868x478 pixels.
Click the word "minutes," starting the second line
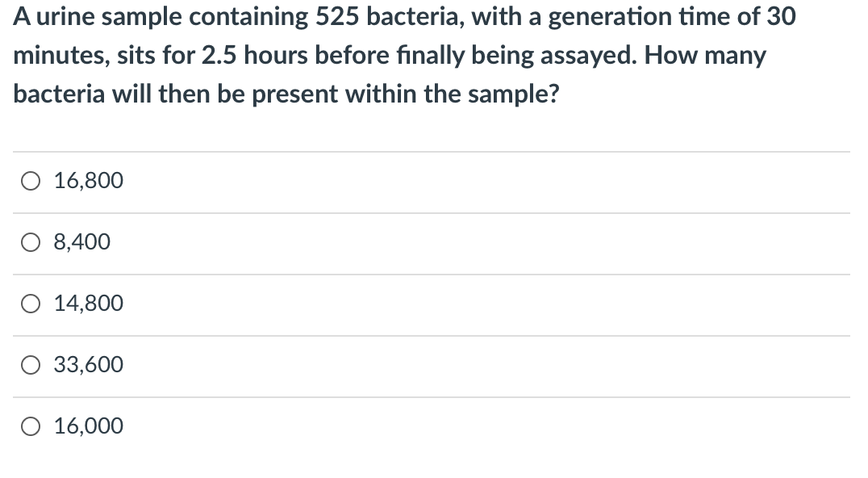point(61,56)
